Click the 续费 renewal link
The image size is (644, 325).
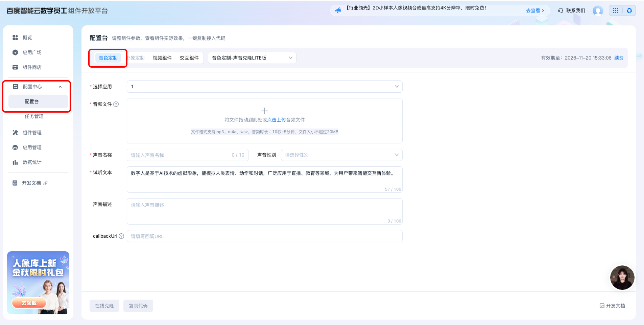[619, 58]
